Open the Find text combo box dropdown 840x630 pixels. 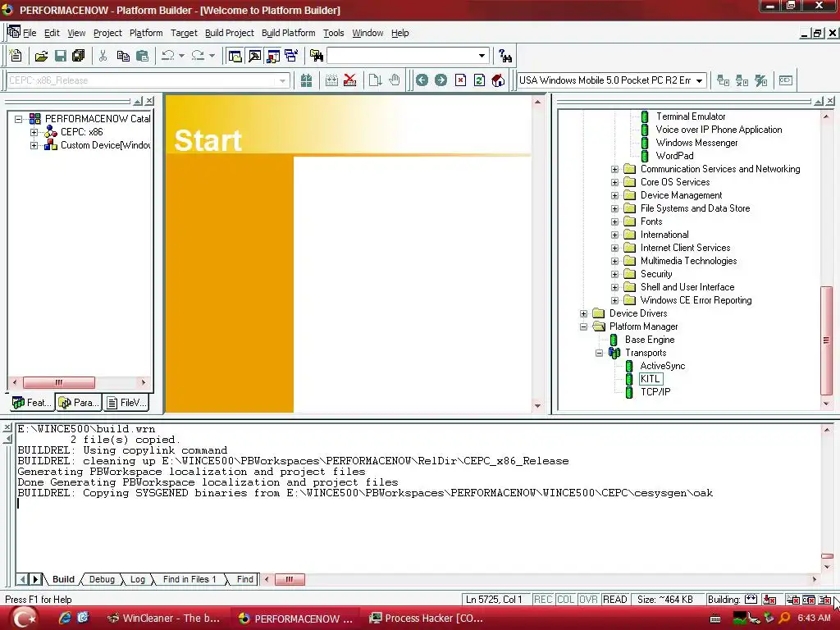482,56
